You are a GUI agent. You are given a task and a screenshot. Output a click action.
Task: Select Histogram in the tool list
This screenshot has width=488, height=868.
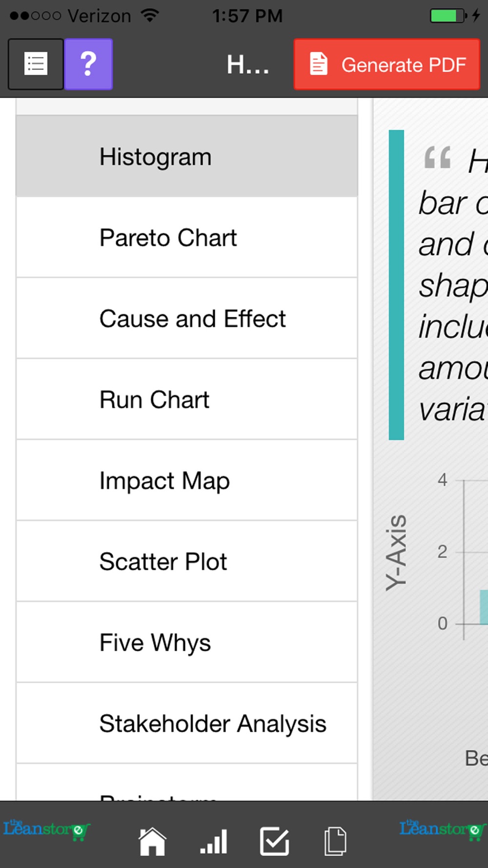click(x=187, y=157)
